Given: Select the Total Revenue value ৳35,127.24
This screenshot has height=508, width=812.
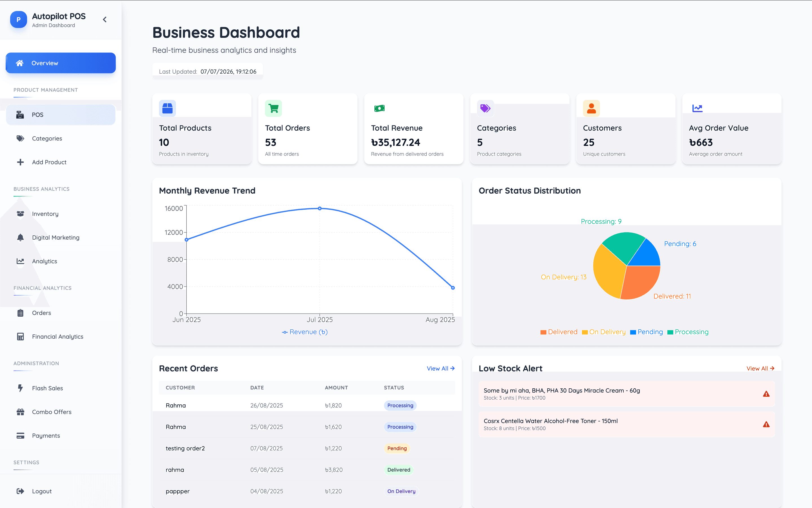Looking at the screenshot, I should tap(396, 143).
